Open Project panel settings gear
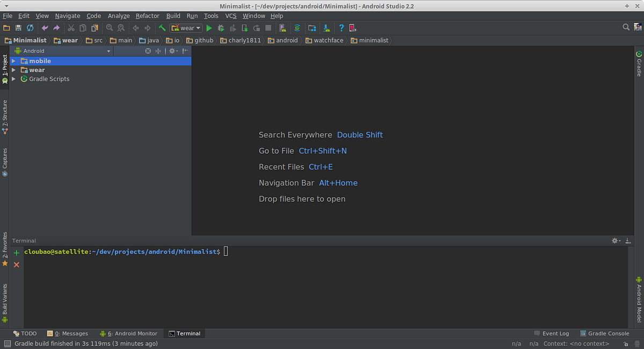 173,51
